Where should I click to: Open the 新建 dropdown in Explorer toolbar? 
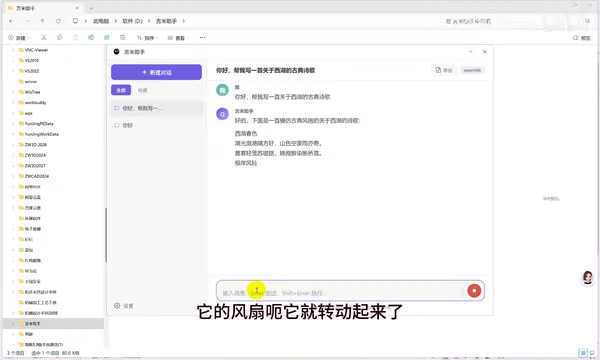[x=19, y=37]
